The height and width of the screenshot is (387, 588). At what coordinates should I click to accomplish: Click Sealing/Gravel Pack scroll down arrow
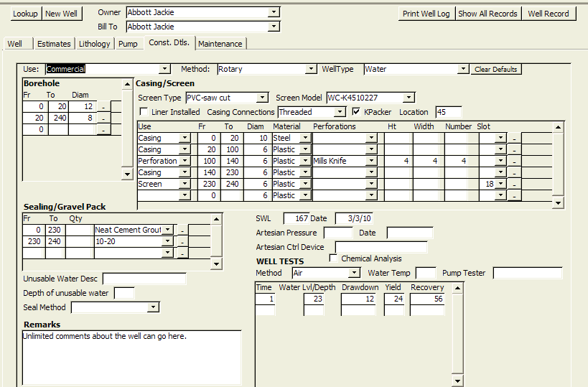[216, 264]
